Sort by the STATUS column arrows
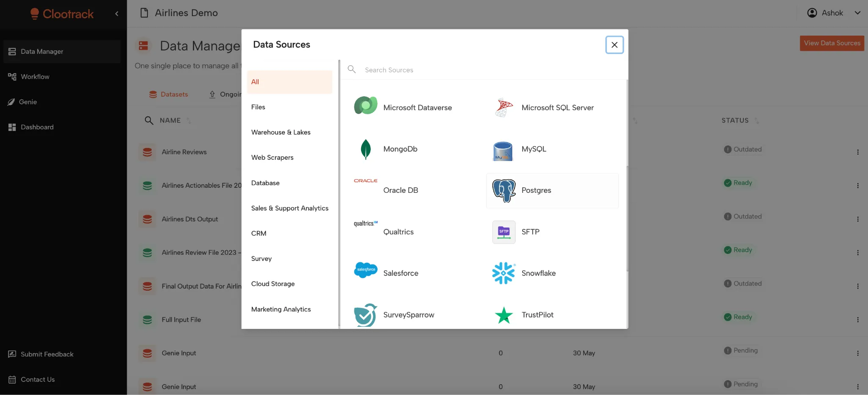The image size is (868, 395). (757, 121)
